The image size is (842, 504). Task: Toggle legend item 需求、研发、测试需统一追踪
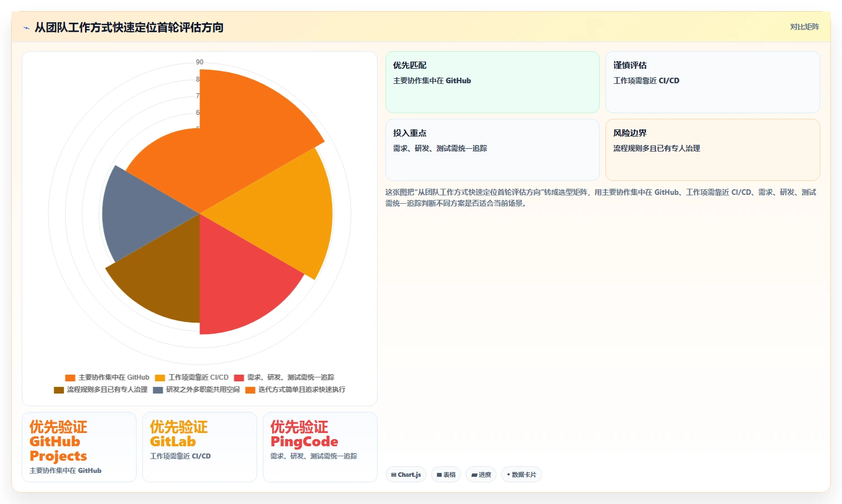pos(284,377)
